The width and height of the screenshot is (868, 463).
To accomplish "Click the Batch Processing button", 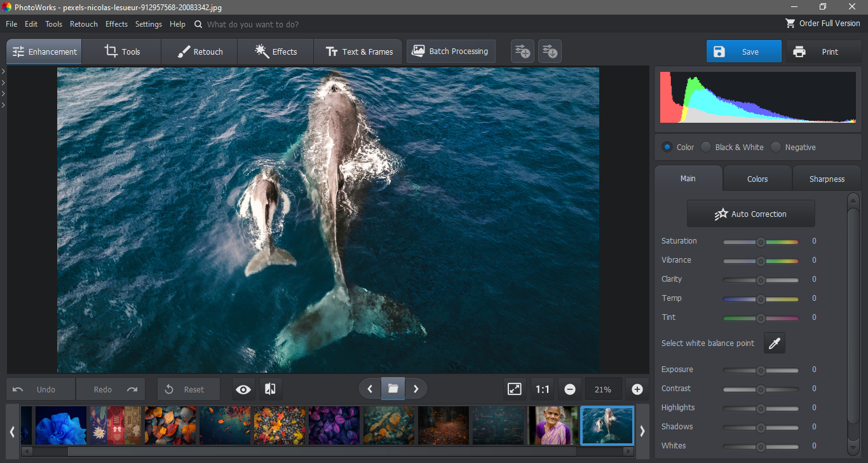I will point(450,51).
